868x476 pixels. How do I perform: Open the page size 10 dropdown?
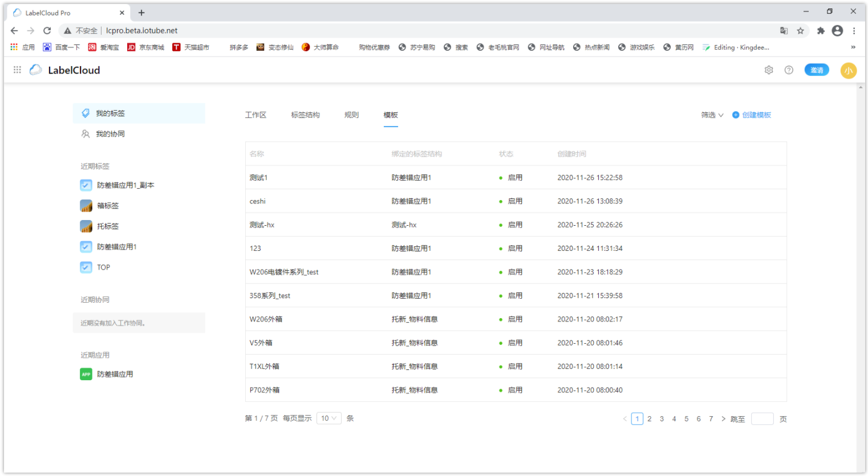(329, 418)
